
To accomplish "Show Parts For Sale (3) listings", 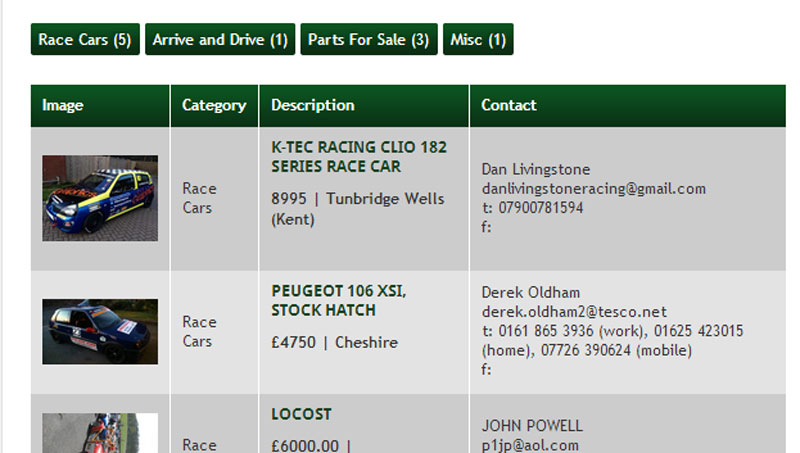I will tap(369, 39).
